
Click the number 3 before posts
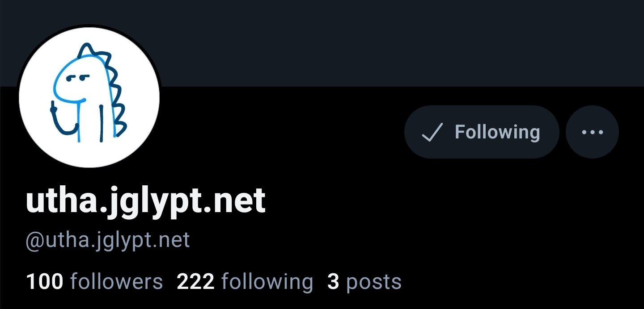coord(333,282)
